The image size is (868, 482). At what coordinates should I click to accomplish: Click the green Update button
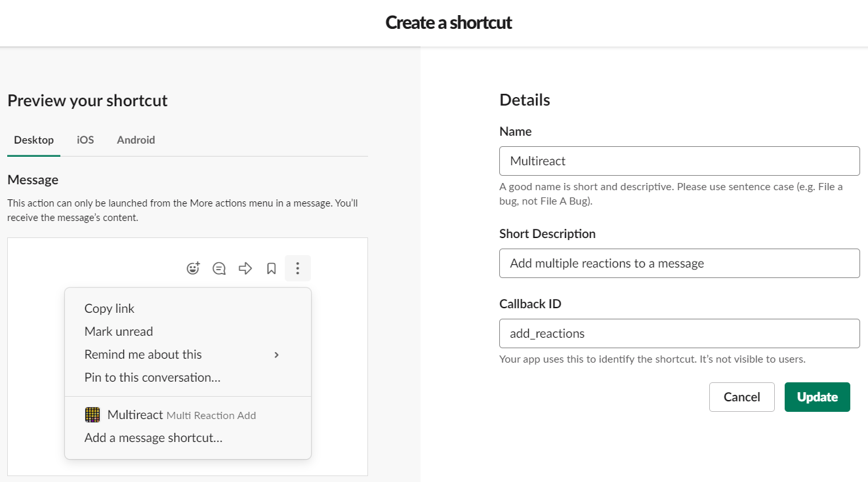click(817, 397)
